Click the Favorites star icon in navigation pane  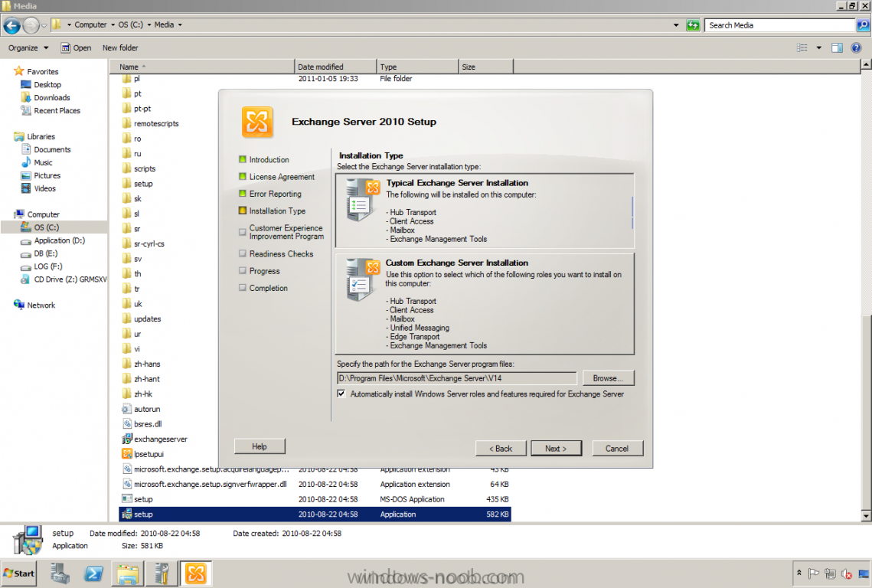(x=19, y=71)
